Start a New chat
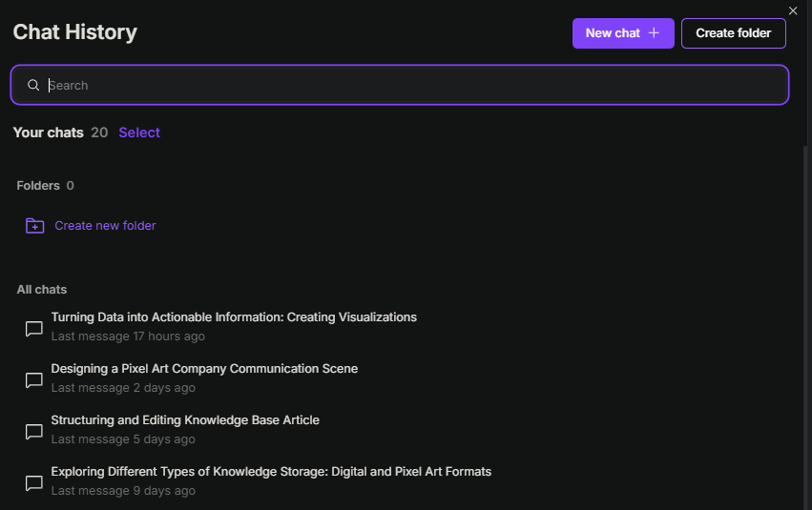The width and height of the screenshot is (812, 510). [x=623, y=33]
